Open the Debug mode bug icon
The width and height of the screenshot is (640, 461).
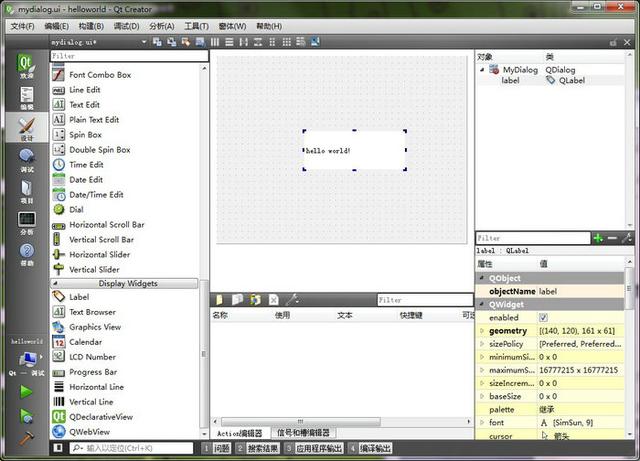point(26,160)
